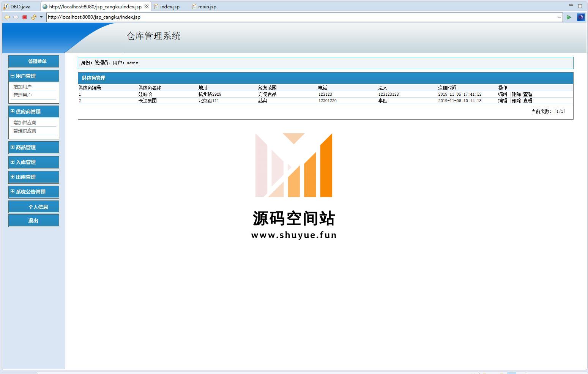588x374 pixels.
Task: Click the browser forward arrow icon
Action: pyautogui.click(x=16, y=17)
